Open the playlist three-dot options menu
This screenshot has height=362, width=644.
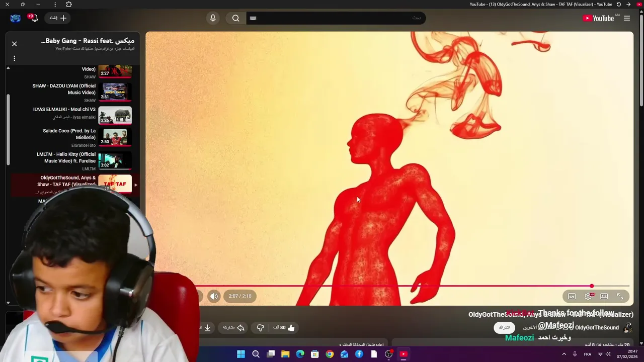coord(14,58)
